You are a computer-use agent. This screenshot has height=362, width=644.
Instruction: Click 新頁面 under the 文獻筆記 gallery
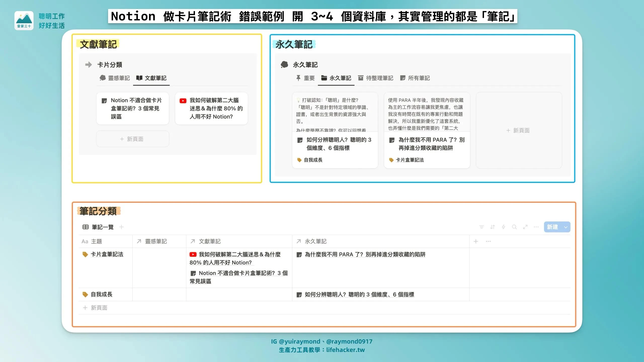[x=132, y=139]
